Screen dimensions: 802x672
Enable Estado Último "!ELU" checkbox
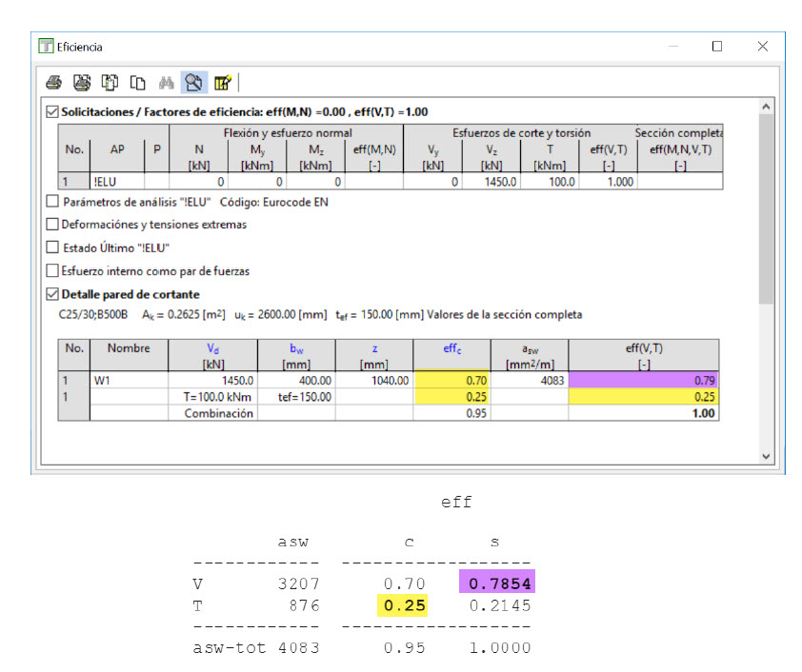tap(52, 247)
